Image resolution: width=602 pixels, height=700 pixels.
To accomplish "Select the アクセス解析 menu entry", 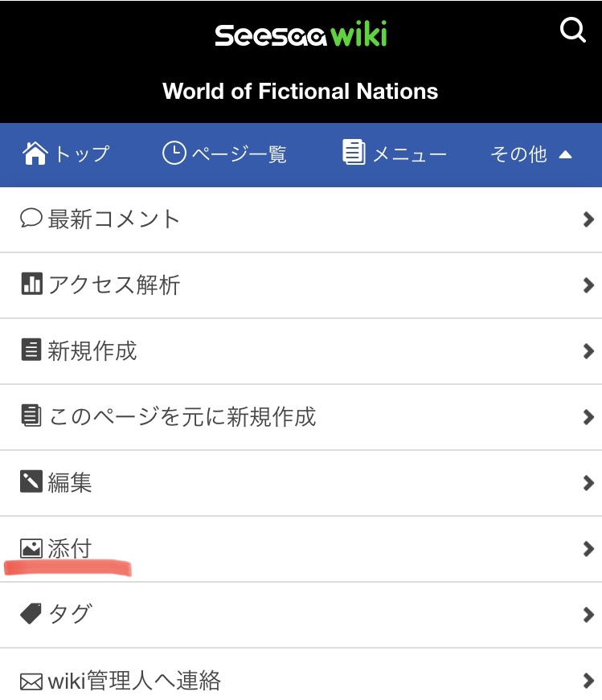I will [301, 285].
